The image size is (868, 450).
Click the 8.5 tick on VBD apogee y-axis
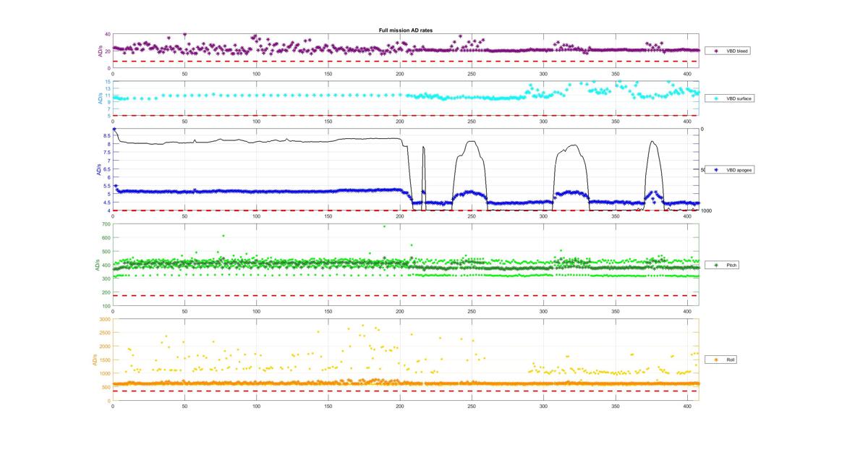pyautogui.click(x=106, y=135)
